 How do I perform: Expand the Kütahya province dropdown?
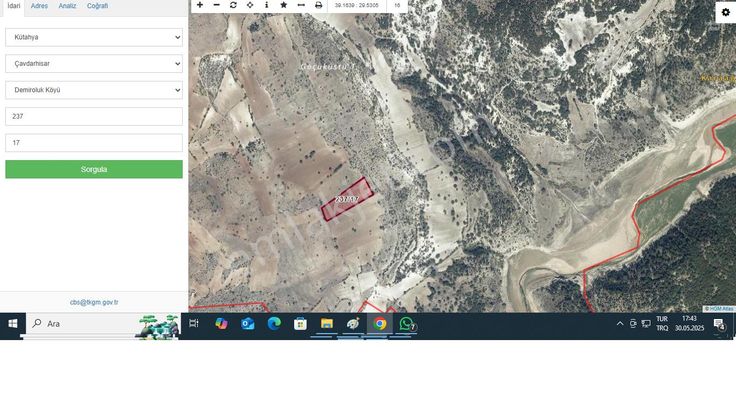(94, 37)
